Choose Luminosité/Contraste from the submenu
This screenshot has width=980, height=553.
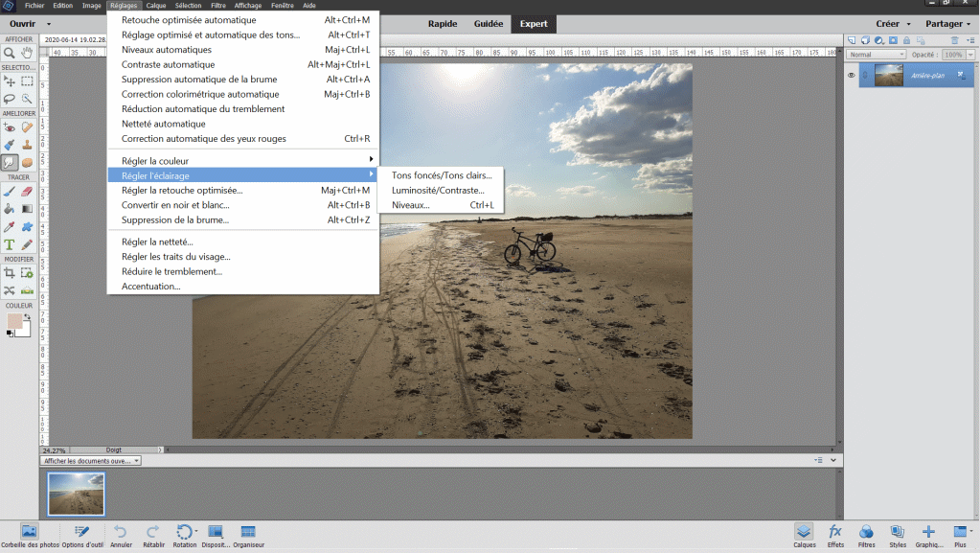(x=438, y=191)
